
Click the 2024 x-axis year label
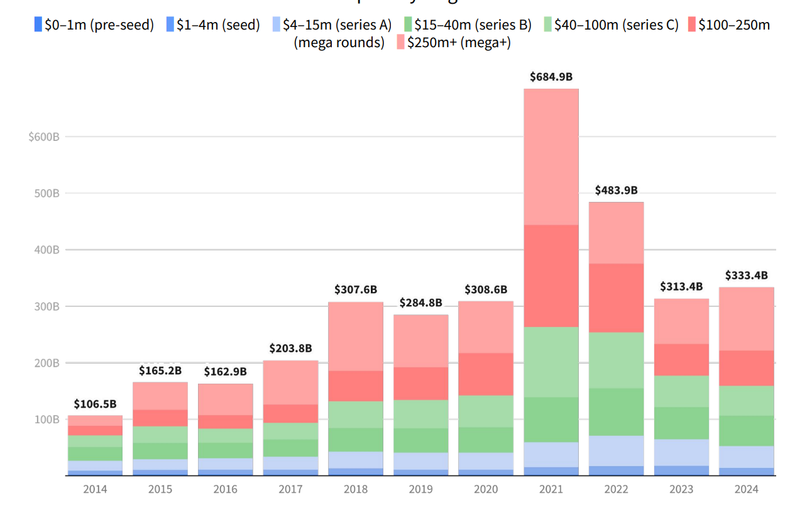[747, 489]
